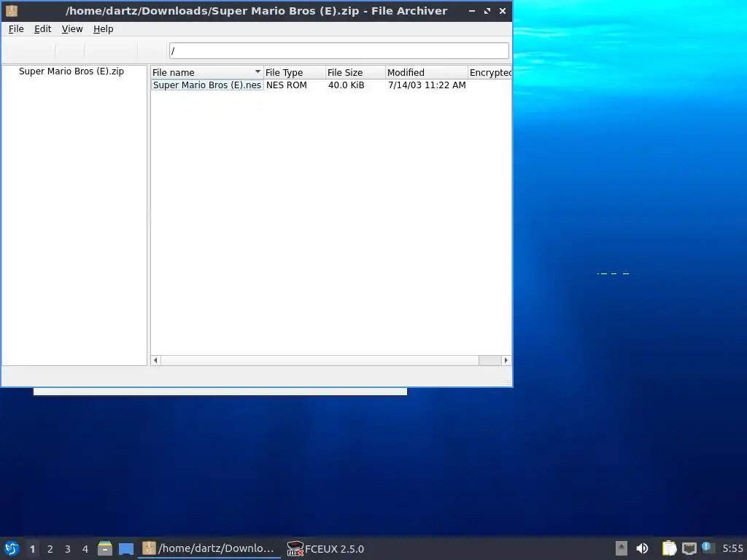Open the volume control tray icon
The width and height of the screenshot is (747, 560).
(642, 548)
